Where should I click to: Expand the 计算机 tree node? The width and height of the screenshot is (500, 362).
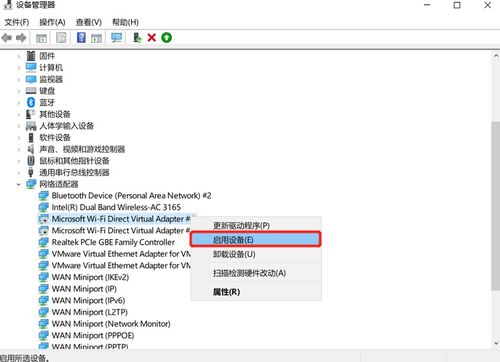[19, 68]
